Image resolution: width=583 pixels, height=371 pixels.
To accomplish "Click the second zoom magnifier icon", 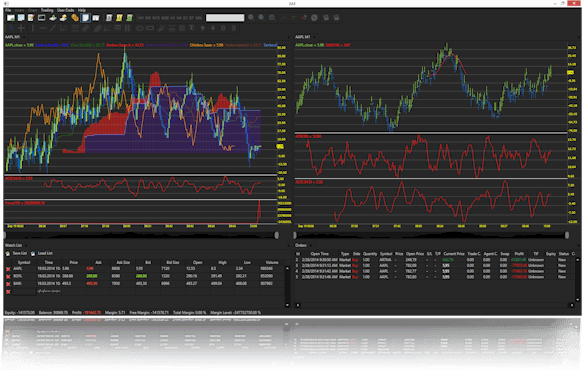I will click(262, 17).
